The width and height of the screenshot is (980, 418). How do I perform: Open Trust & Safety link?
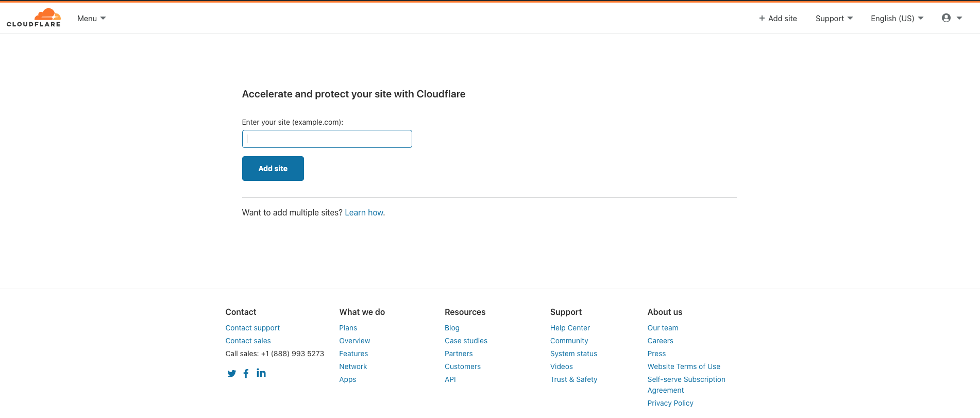pos(573,379)
